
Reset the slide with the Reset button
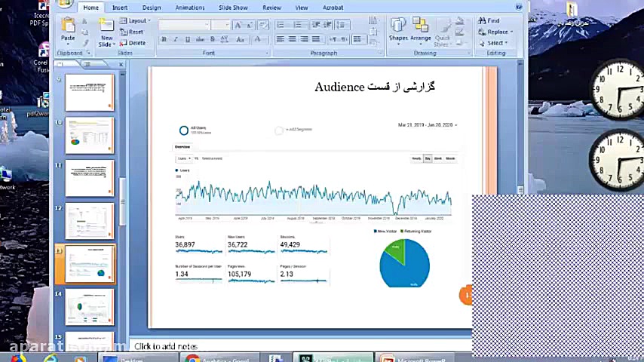point(133,32)
